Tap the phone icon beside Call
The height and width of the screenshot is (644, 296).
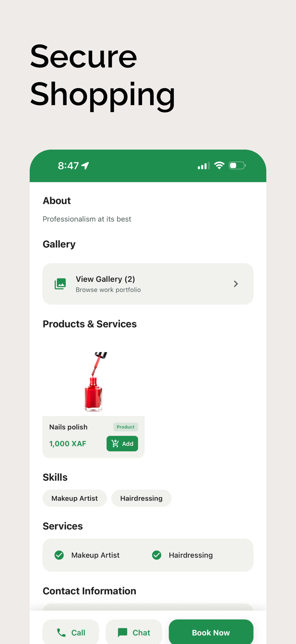click(61, 633)
